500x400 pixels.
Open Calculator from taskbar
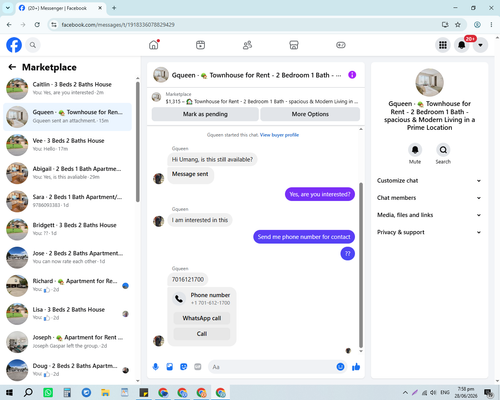[67, 393]
